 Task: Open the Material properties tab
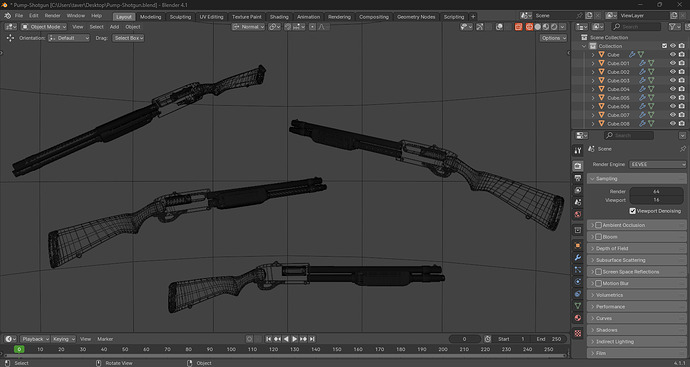click(x=578, y=318)
